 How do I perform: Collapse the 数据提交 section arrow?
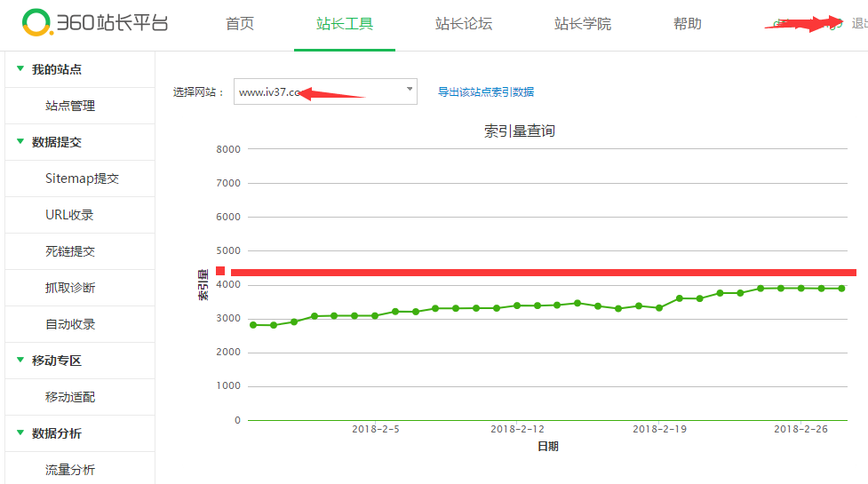(20, 141)
